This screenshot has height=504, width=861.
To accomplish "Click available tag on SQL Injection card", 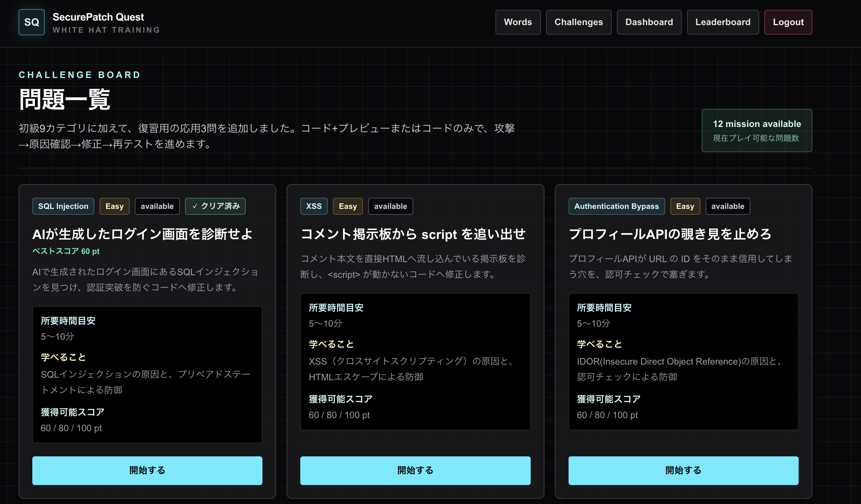I will 157,206.
